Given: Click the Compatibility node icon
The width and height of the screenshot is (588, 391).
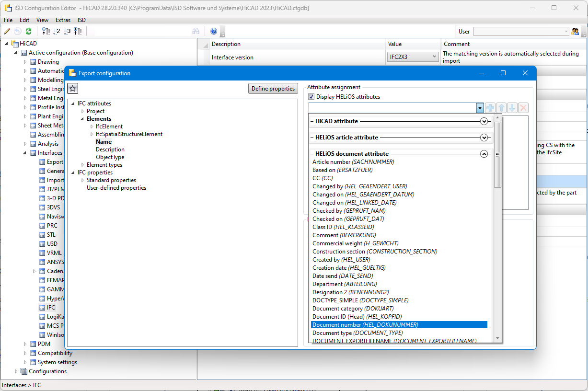Looking at the screenshot, I should point(33,353).
